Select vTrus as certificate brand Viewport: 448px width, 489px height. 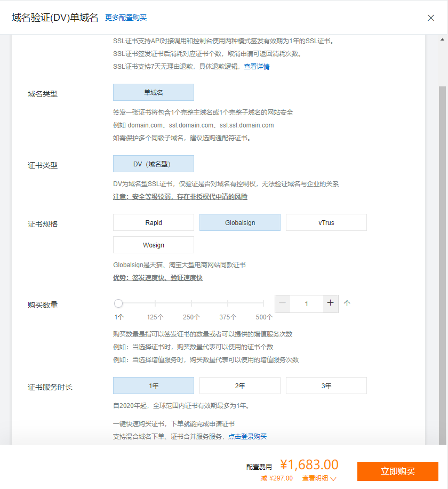tap(326, 222)
